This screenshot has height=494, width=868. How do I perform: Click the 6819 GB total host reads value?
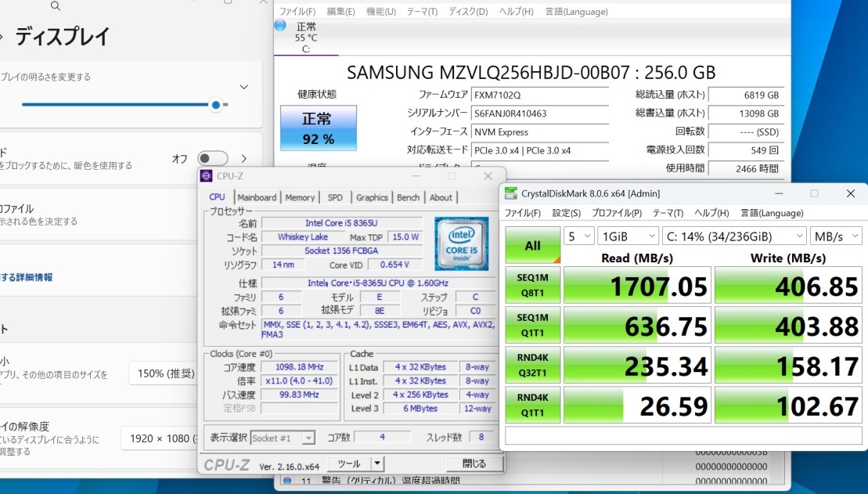(x=746, y=95)
